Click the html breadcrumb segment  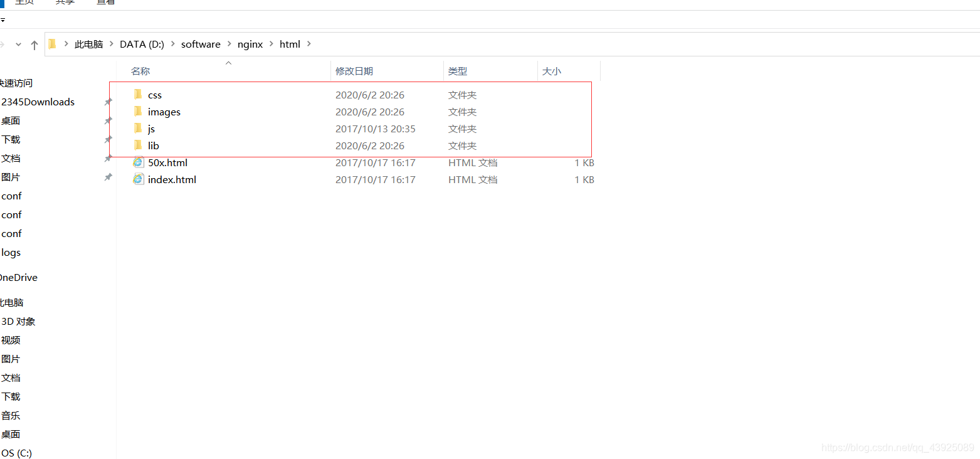pyautogui.click(x=290, y=45)
